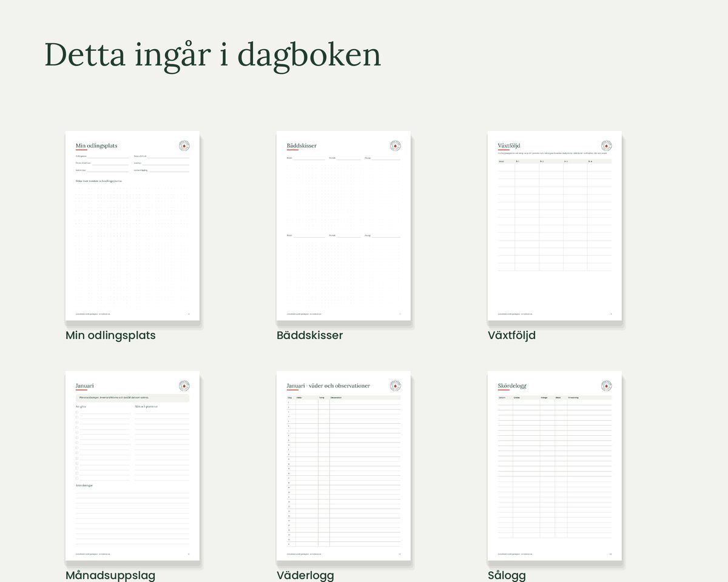Click the 'Sålogg' caption
The width and height of the screenshot is (728, 582).
(x=507, y=575)
